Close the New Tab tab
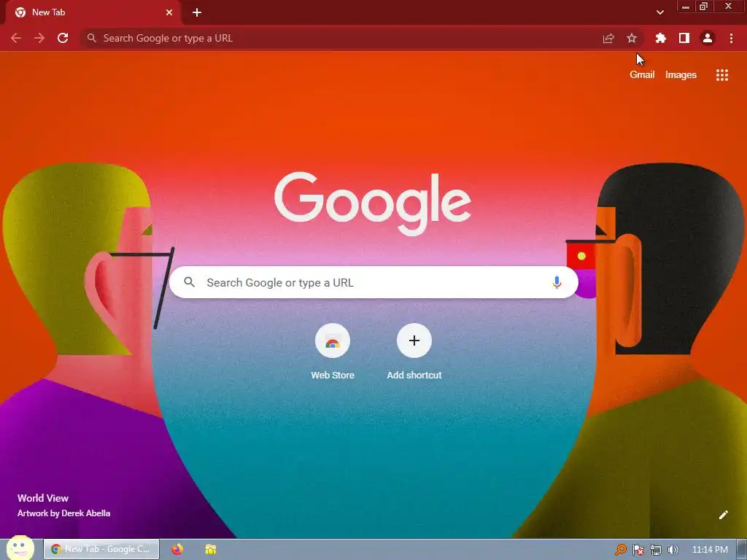The width and height of the screenshot is (747, 560). click(x=169, y=12)
